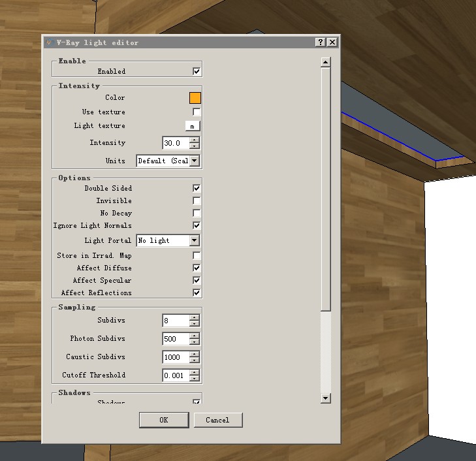Increase Intensity with the up arrow
The image size is (476, 461).
coord(195,140)
